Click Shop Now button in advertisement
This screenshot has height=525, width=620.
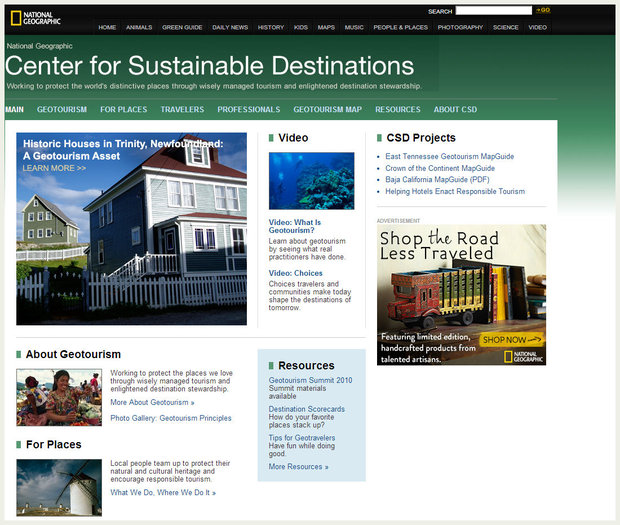click(504, 340)
